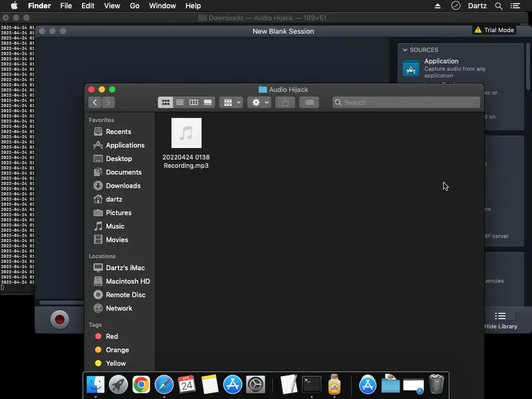Image resolution: width=532 pixels, height=399 pixels.
Task: Open the File menu
Action: tap(66, 6)
